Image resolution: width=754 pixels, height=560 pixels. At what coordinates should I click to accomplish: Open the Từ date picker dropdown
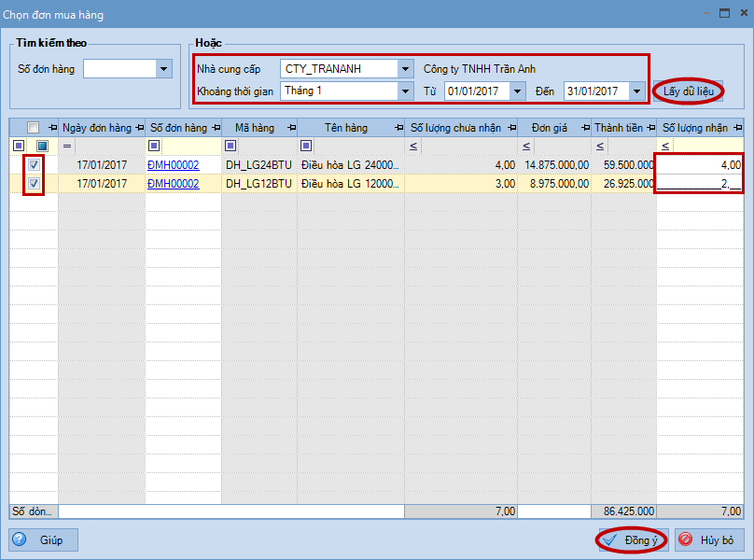[519, 91]
